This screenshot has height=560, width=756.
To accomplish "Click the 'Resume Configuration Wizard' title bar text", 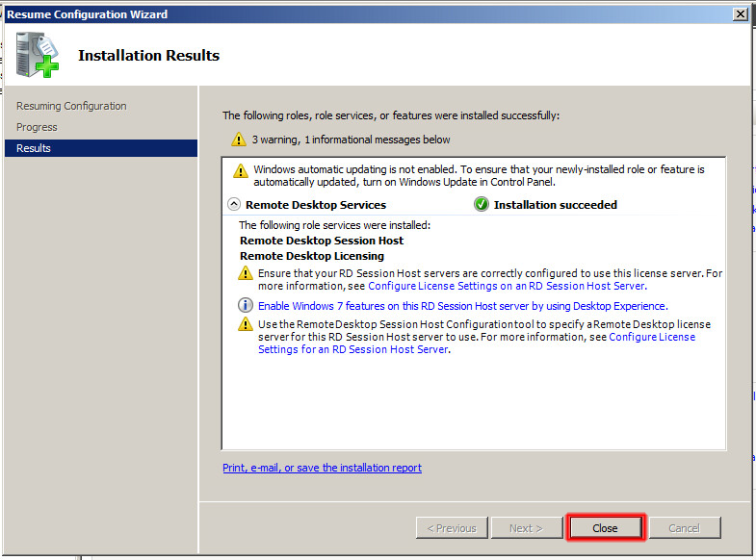I will (88, 14).
